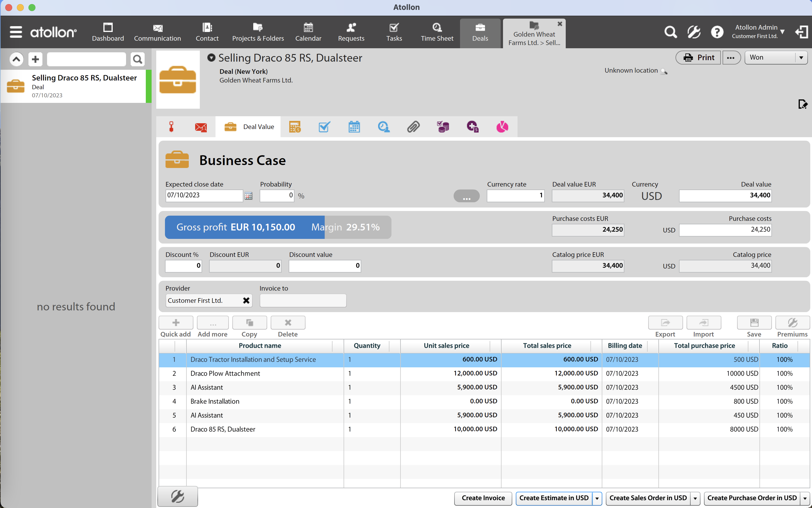Image resolution: width=812 pixels, height=508 pixels.
Task: Click the blue checkmark tasks tab icon
Action: pyautogui.click(x=324, y=127)
